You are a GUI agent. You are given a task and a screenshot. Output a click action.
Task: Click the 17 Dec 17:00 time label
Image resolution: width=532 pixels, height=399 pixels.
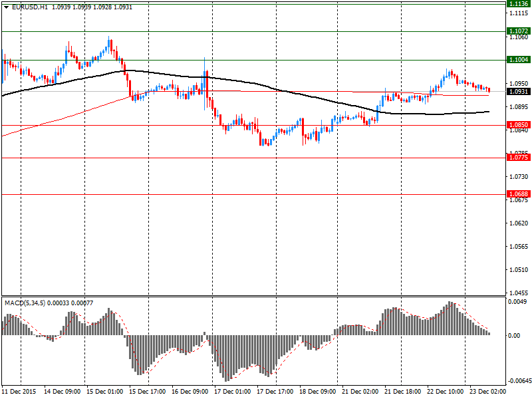point(275,392)
